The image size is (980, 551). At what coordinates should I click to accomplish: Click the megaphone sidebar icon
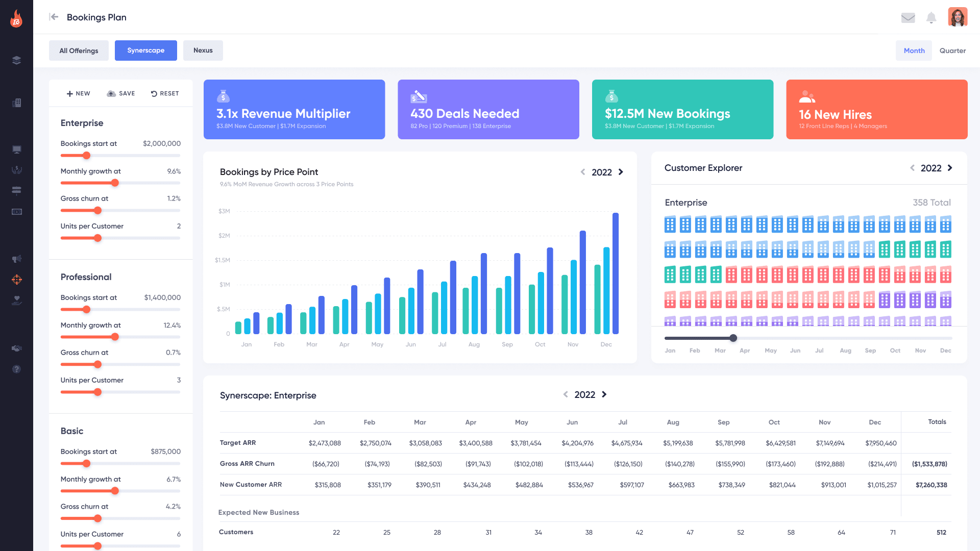(x=16, y=259)
